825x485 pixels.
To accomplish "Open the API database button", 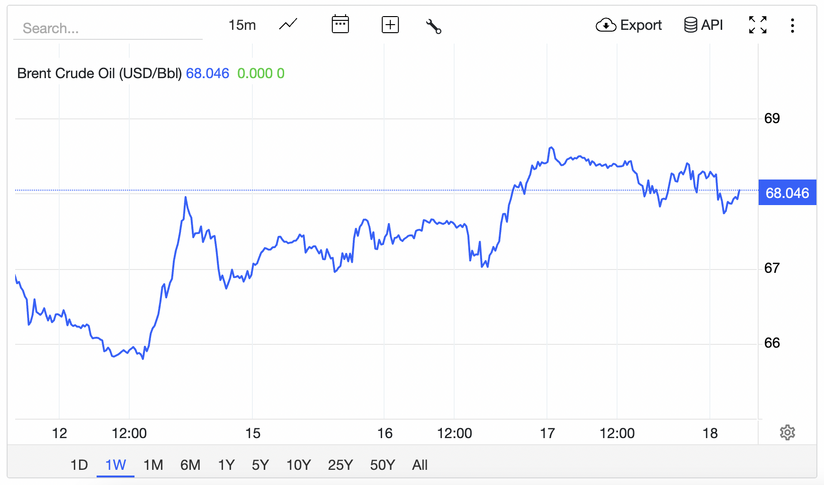I will coord(703,25).
